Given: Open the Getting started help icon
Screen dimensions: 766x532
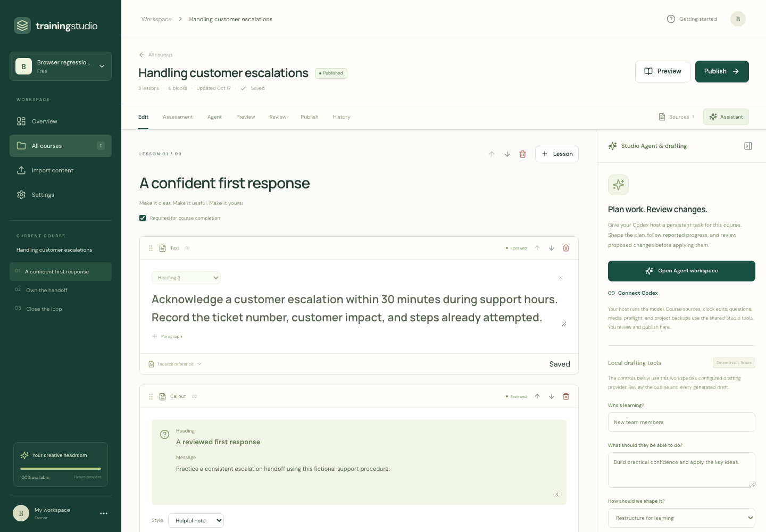Looking at the screenshot, I should click(671, 19).
